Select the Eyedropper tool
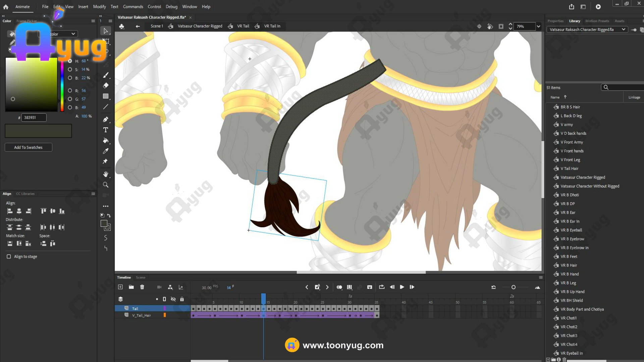 click(x=106, y=151)
